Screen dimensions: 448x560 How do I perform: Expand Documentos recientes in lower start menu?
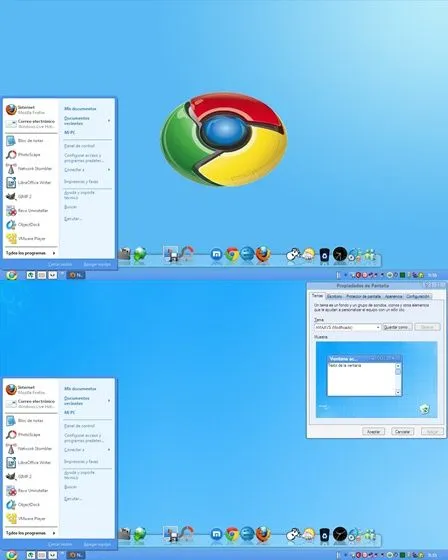[87, 401]
